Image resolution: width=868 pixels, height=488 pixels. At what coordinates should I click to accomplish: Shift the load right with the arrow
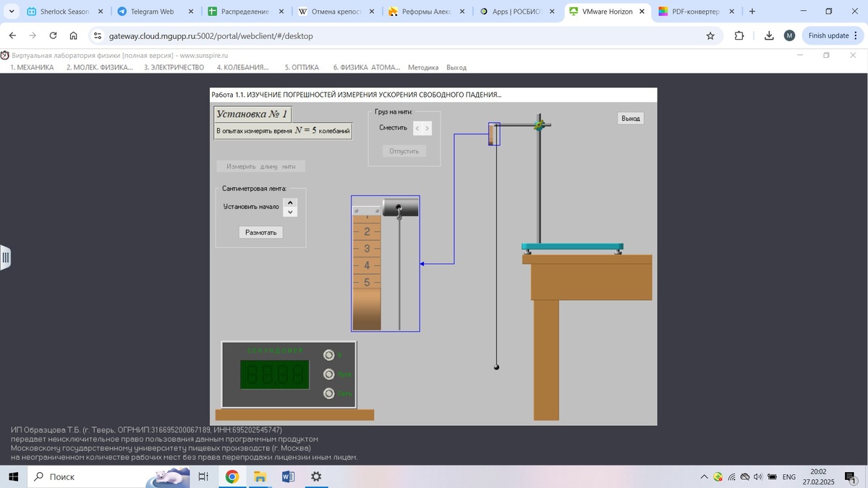pos(427,128)
